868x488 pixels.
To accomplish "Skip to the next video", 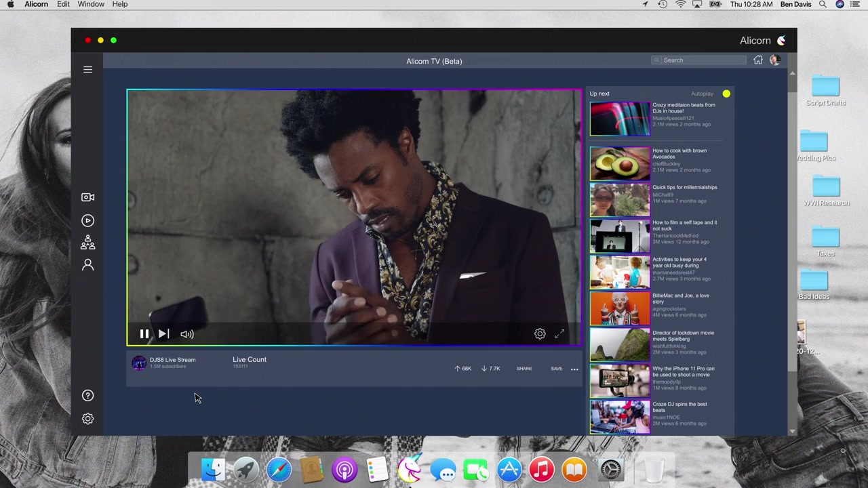I will pos(164,334).
